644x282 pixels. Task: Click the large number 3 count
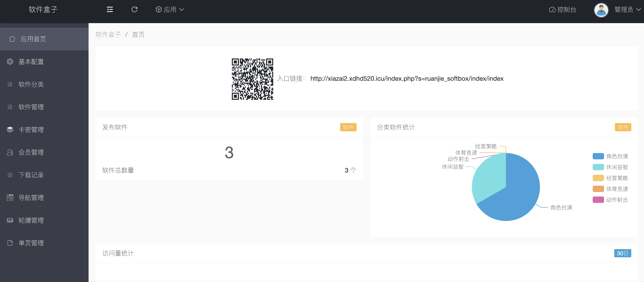[x=229, y=153]
